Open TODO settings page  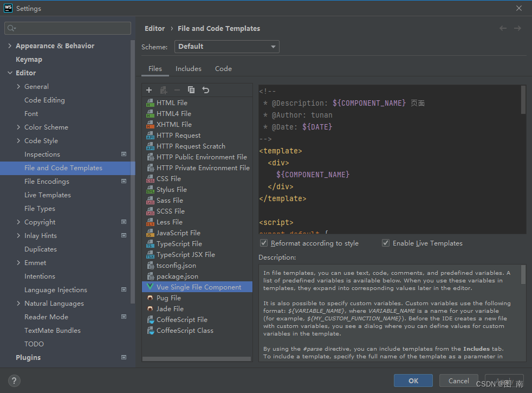[x=34, y=344]
